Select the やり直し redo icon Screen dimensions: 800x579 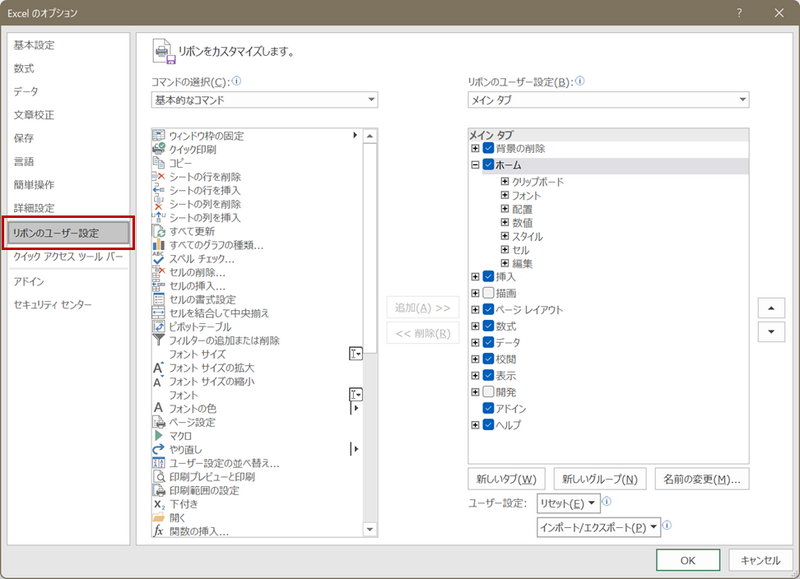tap(159, 449)
